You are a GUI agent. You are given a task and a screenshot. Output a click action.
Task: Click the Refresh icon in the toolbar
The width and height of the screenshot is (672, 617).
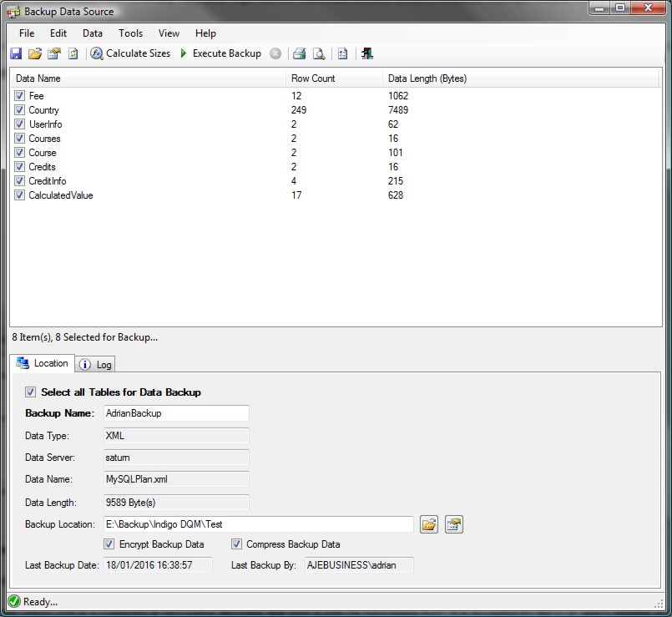(x=73, y=53)
